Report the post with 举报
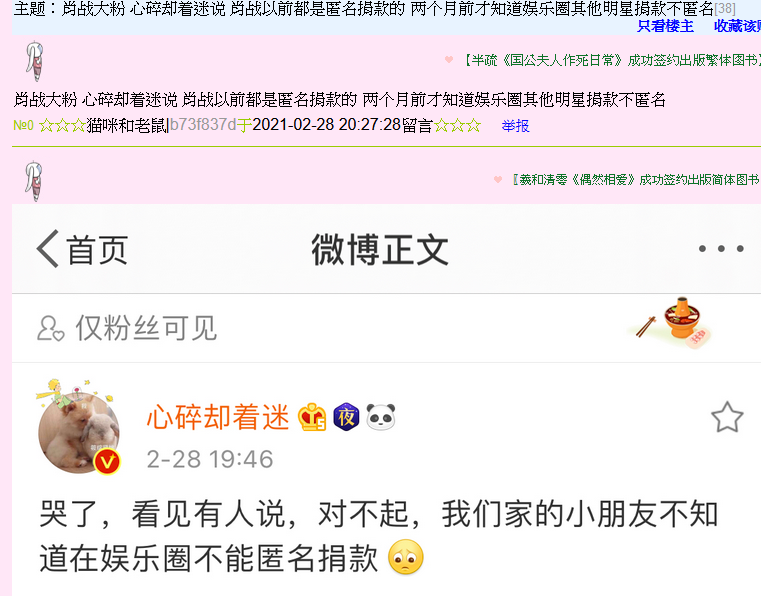761x596 pixels. pyautogui.click(x=515, y=126)
